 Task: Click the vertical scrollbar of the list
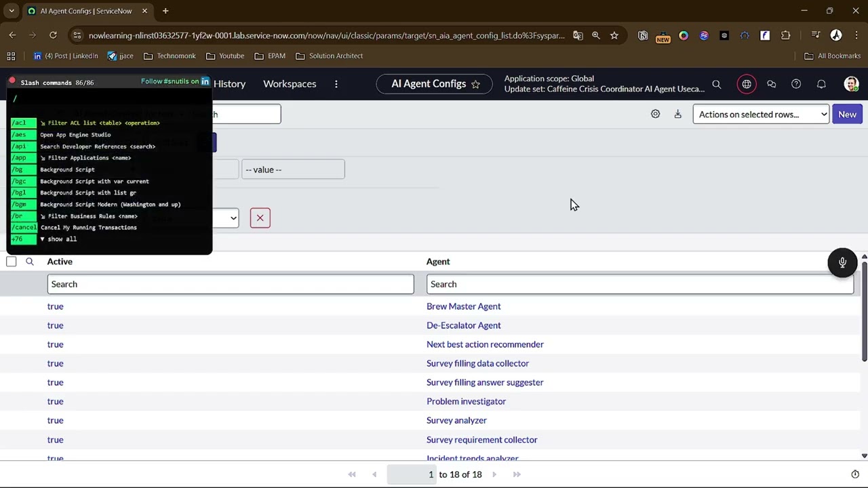(864, 311)
